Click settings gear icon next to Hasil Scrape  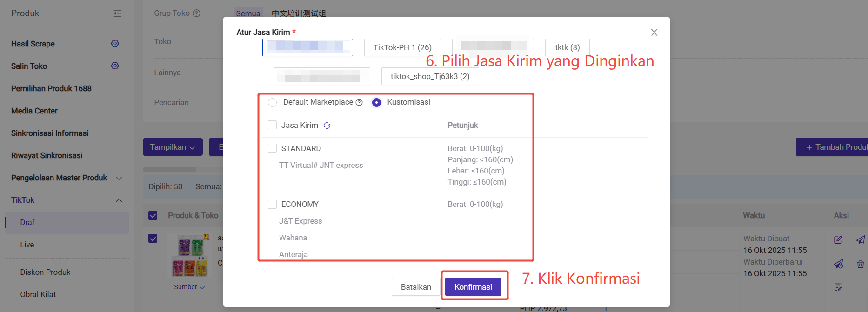click(115, 44)
